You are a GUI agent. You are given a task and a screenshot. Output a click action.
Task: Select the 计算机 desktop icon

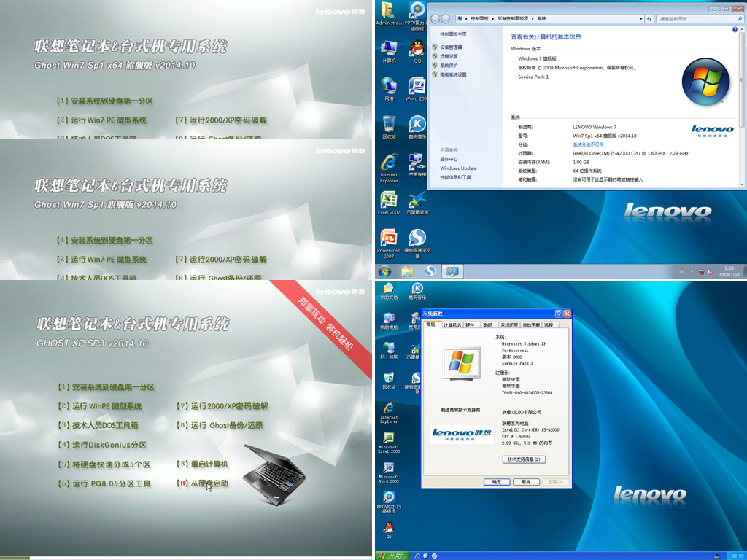point(389,52)
